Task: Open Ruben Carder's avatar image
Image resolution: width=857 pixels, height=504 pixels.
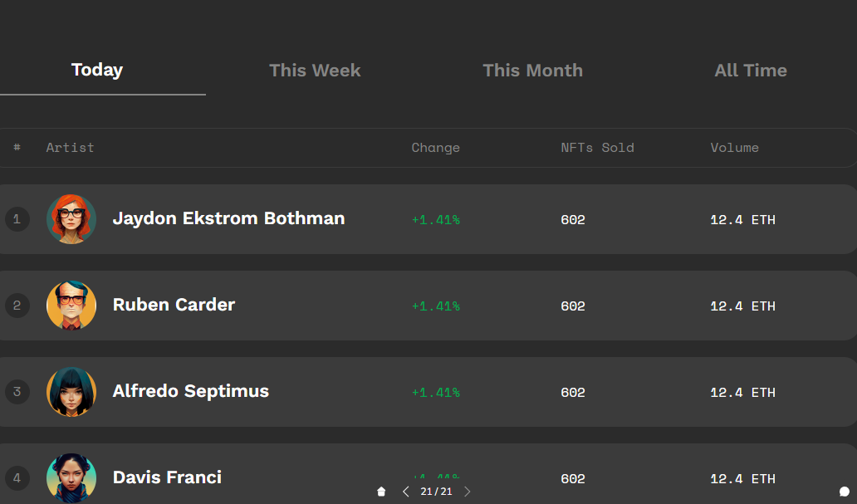Action: pyautogui.click(x=71, y=305)
